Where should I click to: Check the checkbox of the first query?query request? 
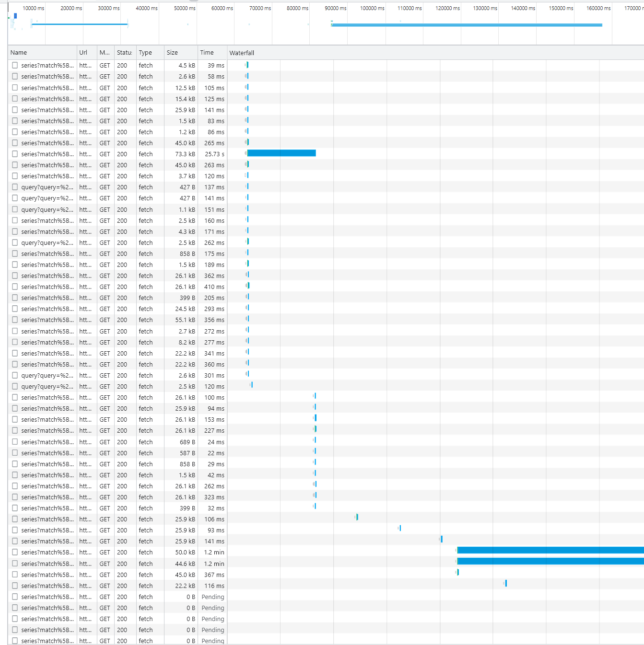point(15,187)
